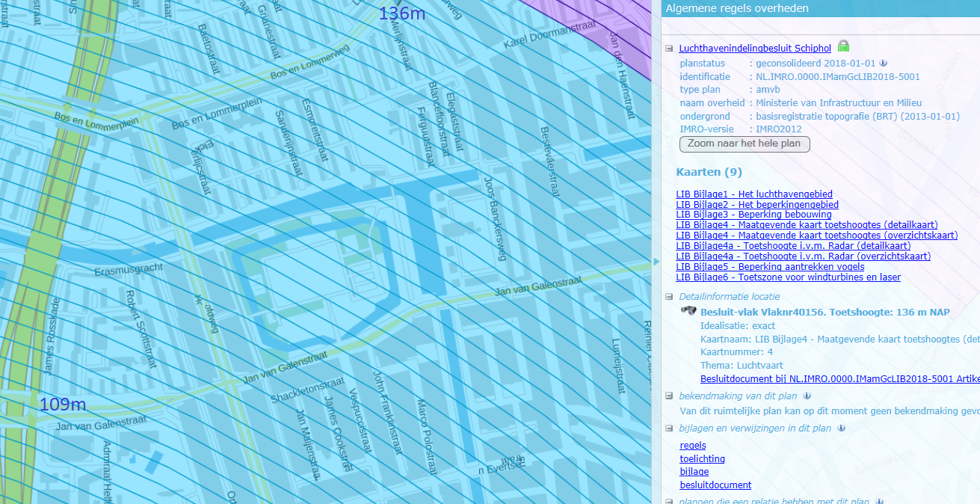Click the Joos Banckersweg label on map

click(x=495, y=218)
